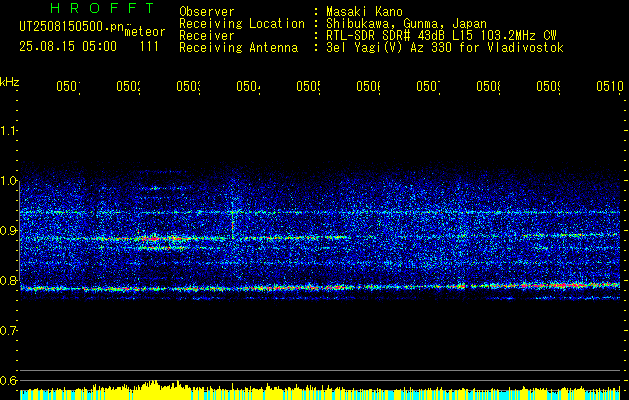The height and width of the screenshot is (400, 629).
Task: Click the 0.6 frequency axis label
Action: [x=8, y=380]
